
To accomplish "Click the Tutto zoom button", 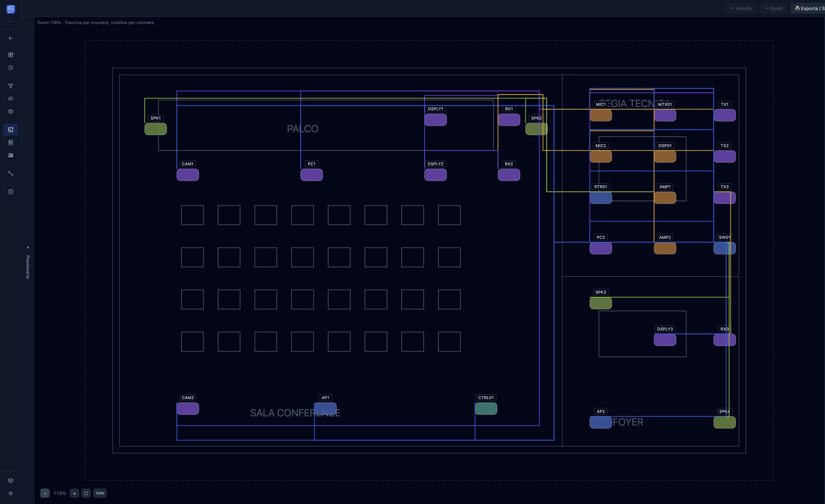I will 100,493.
